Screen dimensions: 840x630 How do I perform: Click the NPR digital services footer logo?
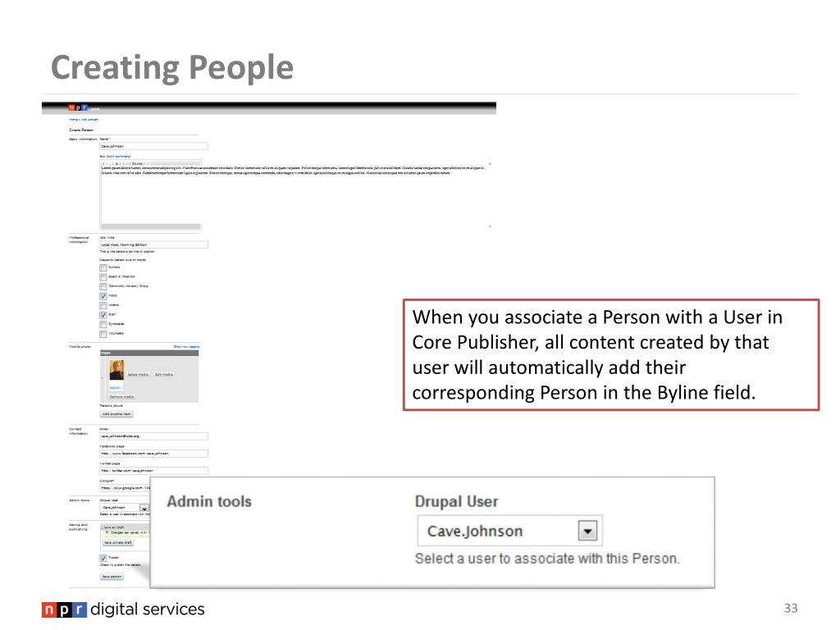123,609
